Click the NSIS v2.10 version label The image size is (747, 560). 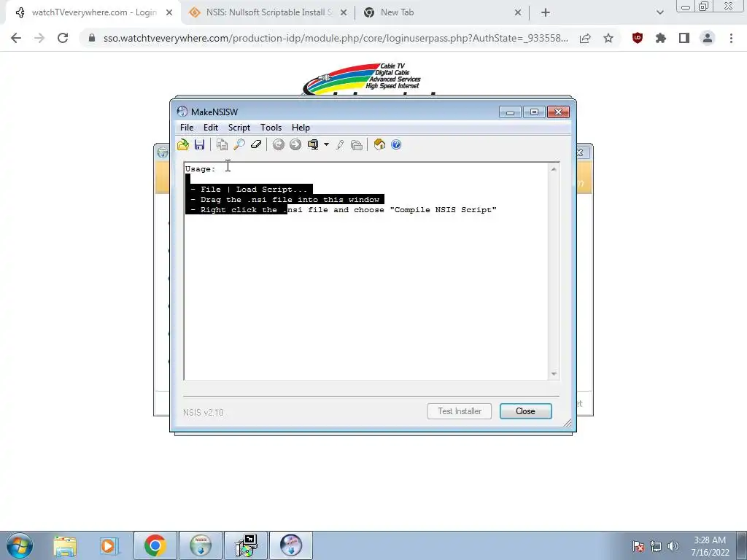[x=204, y=413]
